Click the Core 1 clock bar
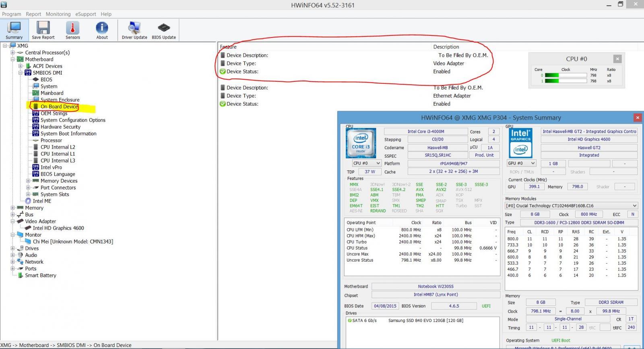The image size is (644, 349). click(x=566, y=81)
